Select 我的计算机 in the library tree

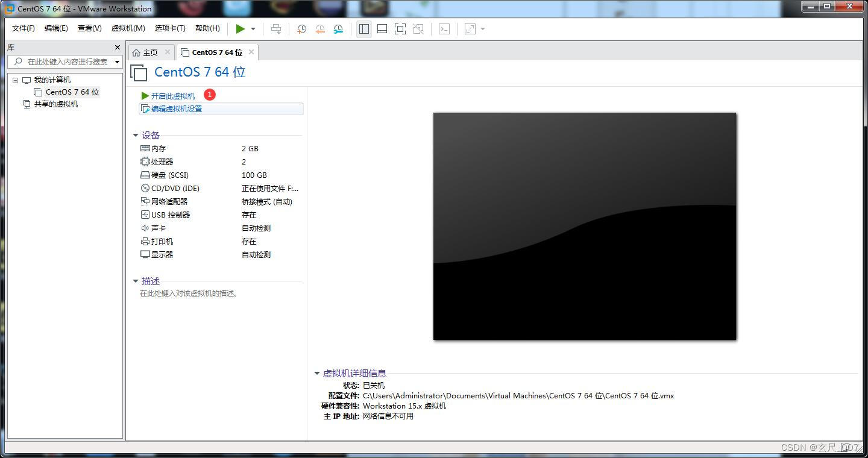(x=52, y=80)
